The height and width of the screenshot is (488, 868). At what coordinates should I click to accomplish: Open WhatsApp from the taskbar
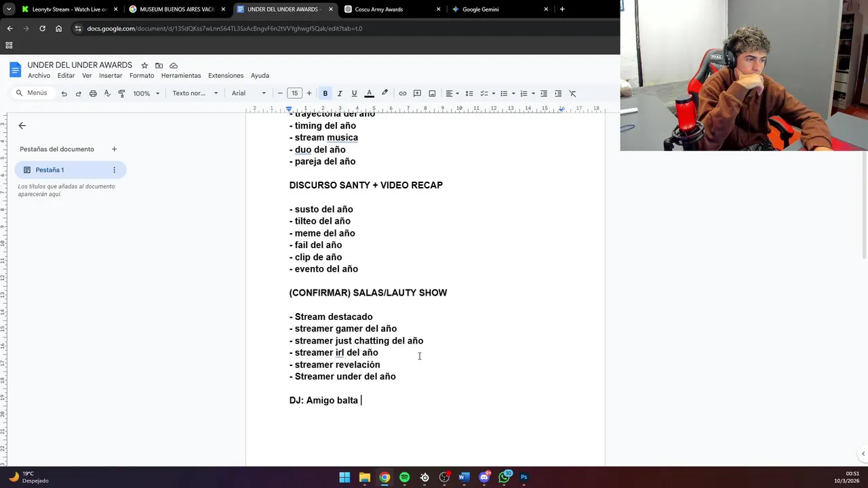click(x=504, y=477)
